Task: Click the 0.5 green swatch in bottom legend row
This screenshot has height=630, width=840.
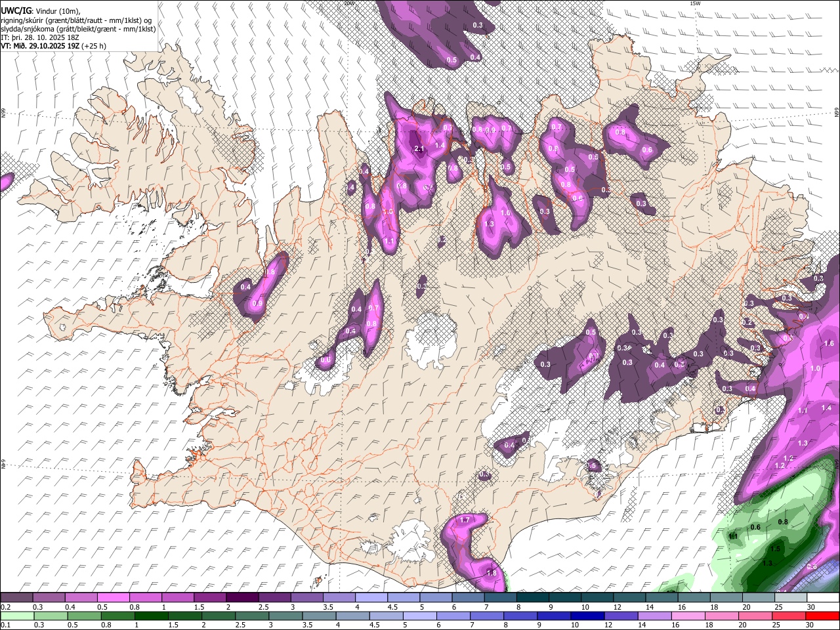Action: click(x=85, y=616)
